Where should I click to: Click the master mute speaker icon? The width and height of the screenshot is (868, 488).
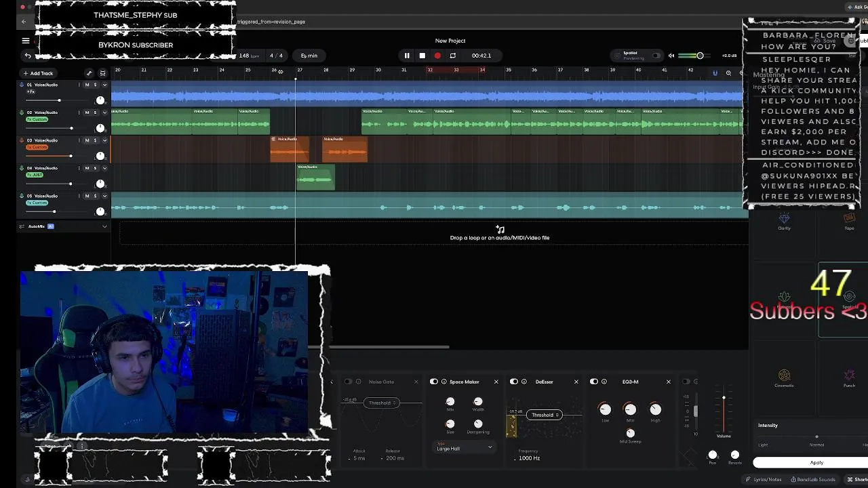pyautogui.click(x=671, y=56)
